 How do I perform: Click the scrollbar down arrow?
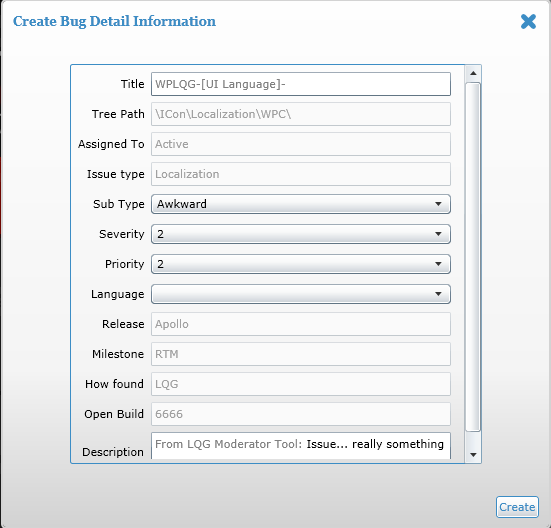click(x=473, y=455)
